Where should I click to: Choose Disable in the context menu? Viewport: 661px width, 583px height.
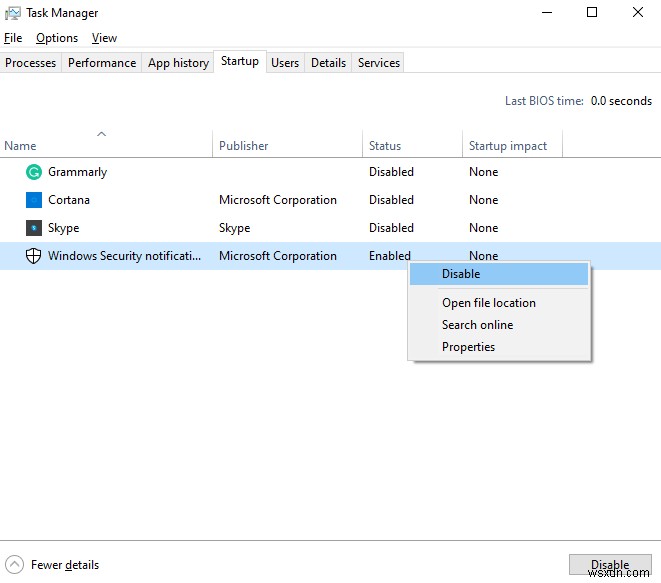[x=499, y=274]
